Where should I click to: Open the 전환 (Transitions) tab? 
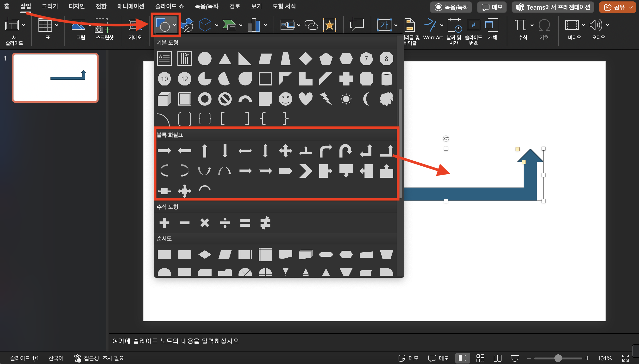click(101, 6)
